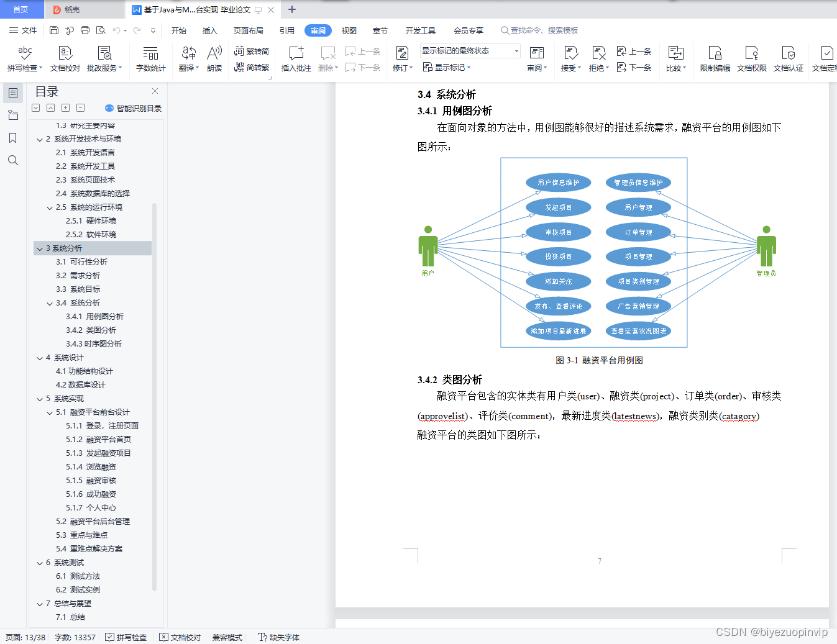Open document permissions (文档权限)
The height and width of the screenshot is (644, 837).
(x=751, y=59)
